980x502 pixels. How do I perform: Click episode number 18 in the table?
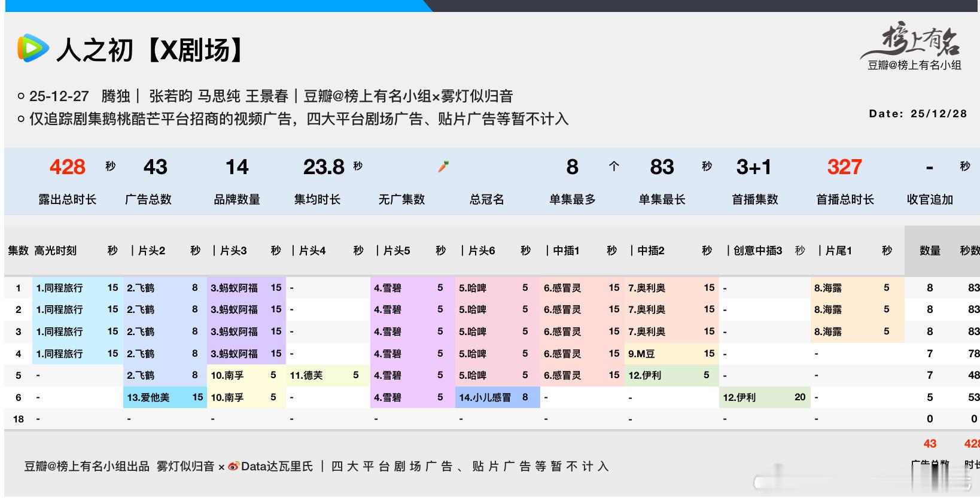(x=19, y=419)
